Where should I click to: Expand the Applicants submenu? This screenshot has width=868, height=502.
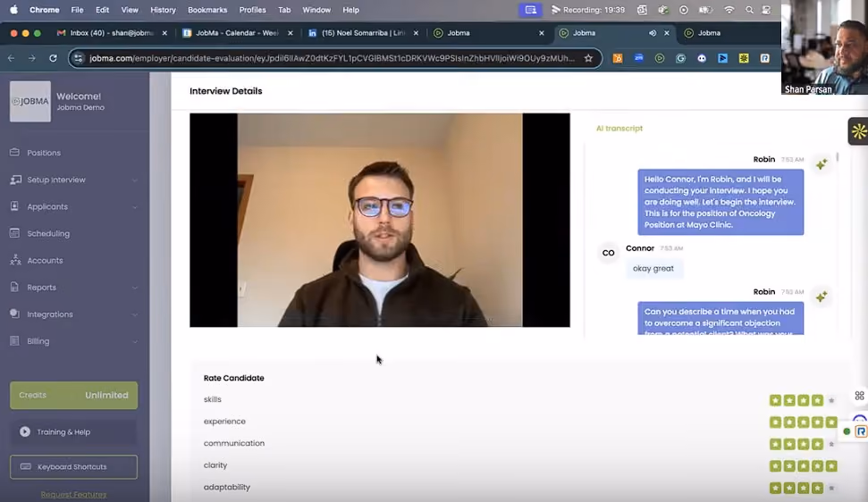click(134, 206)
